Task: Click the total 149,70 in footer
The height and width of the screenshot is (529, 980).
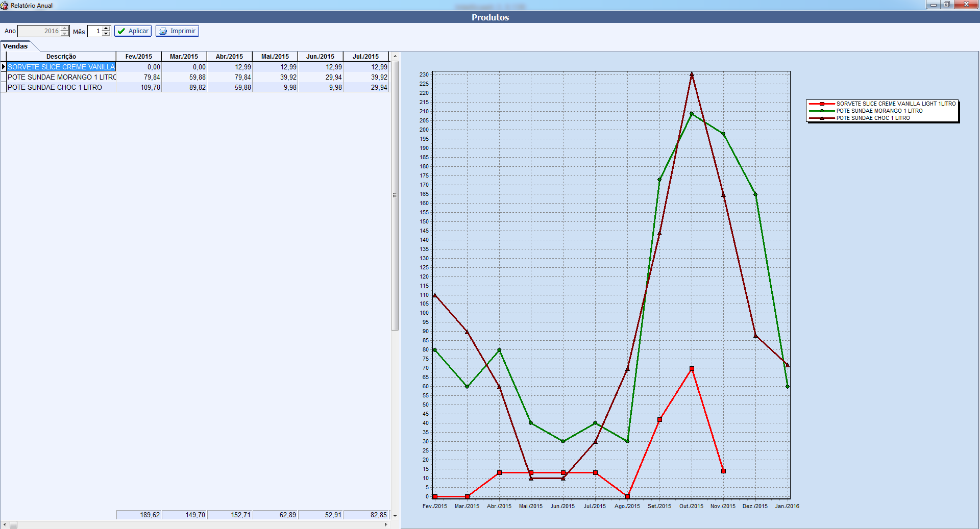Action: click(x=184, y=515)
